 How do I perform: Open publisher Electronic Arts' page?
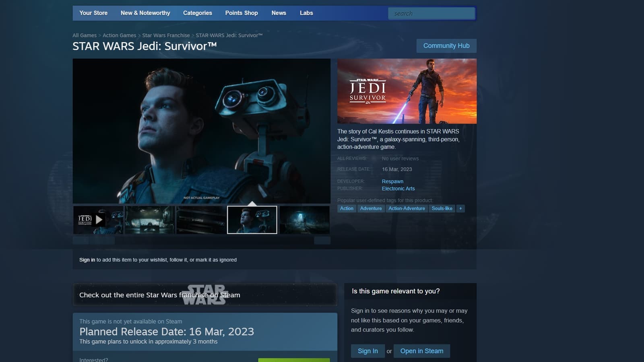pos(398,189)
